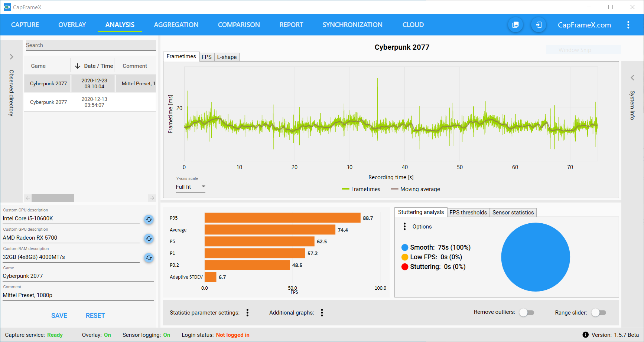Click the SAVE button

[59, 316]
